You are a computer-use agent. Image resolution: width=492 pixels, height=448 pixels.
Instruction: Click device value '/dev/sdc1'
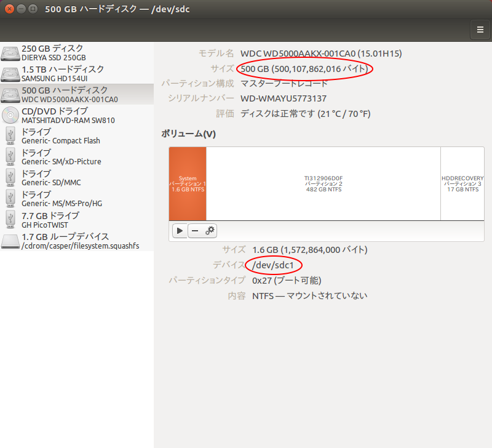click(272, 265)
